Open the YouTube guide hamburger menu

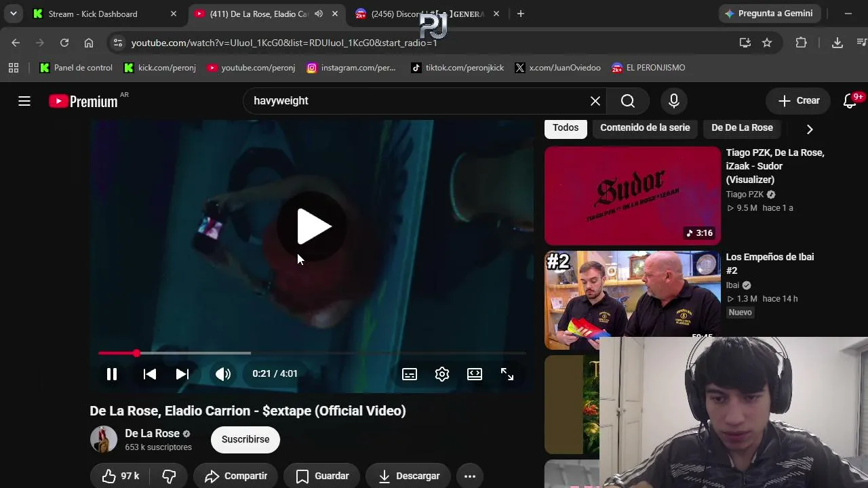[x=24, y=101]
